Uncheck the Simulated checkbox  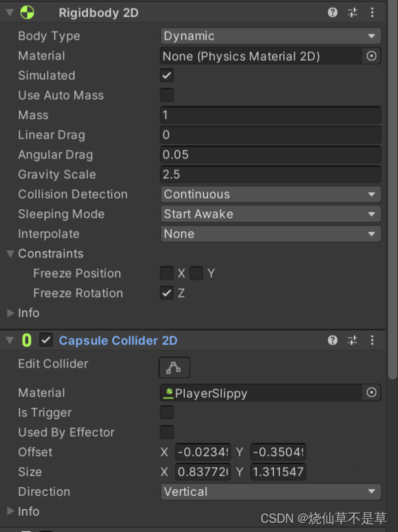[x=167, y=76]
